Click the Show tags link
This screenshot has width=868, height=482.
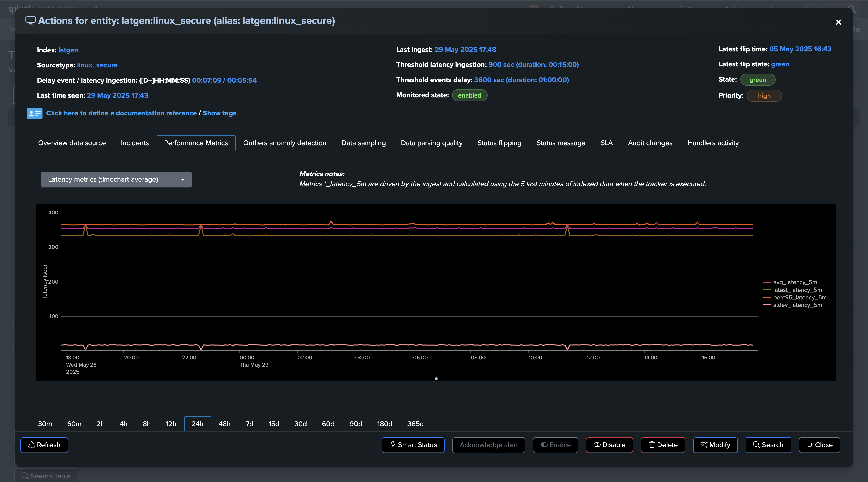point(219,113)
